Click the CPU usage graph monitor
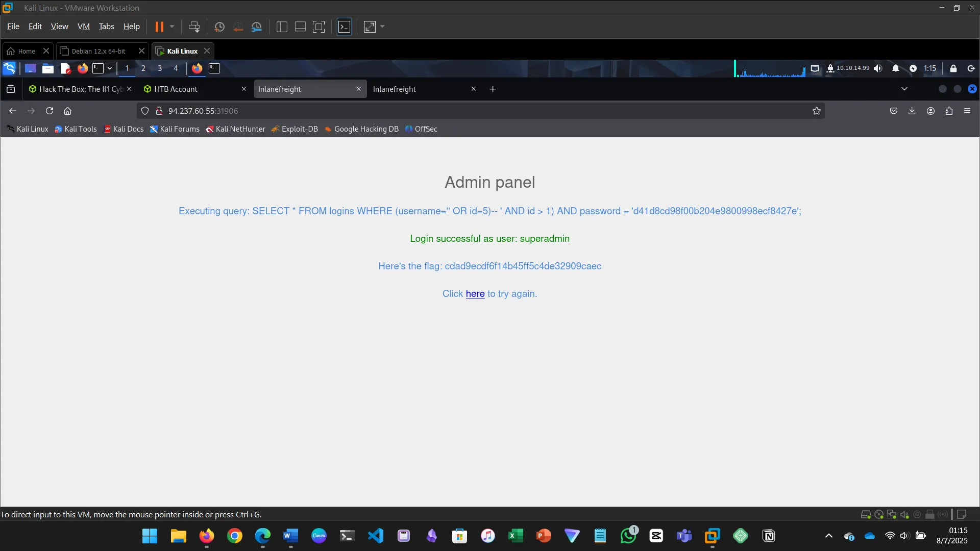Image resolution: width=980 pixels, height=551 pixels. click(770, 68)
